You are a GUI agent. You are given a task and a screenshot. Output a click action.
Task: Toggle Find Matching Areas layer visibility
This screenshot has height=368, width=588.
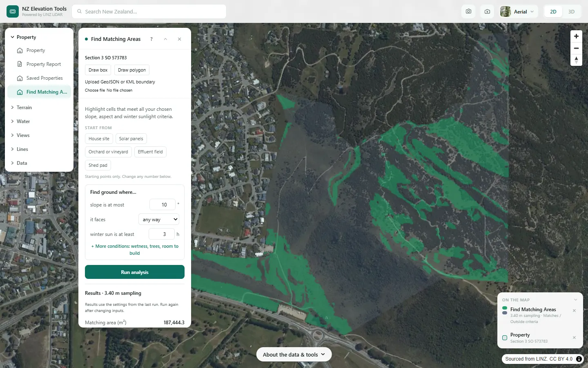tap(505, 310)
